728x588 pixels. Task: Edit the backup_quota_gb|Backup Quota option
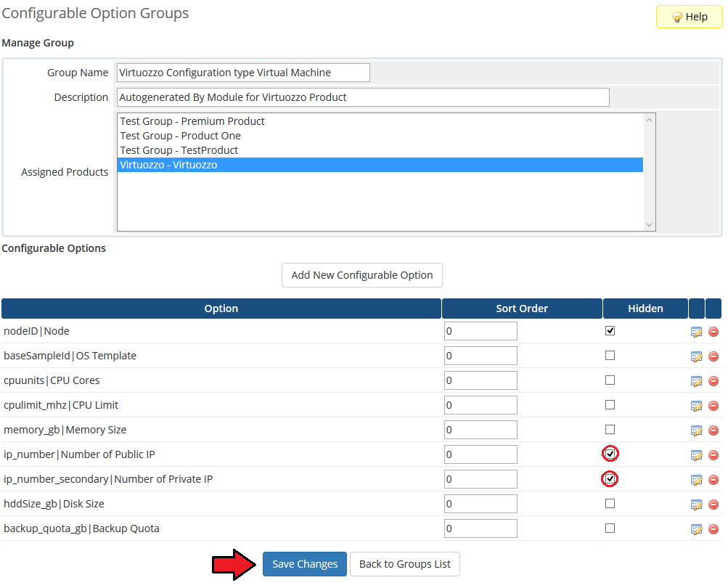click(697, 529)
